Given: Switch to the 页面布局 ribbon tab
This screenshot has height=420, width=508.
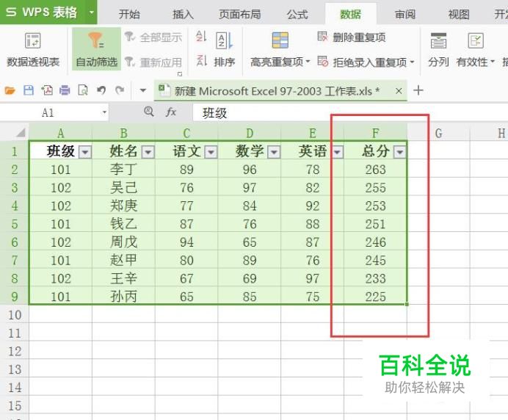Looking at the screenshot, I should (240, 14).
